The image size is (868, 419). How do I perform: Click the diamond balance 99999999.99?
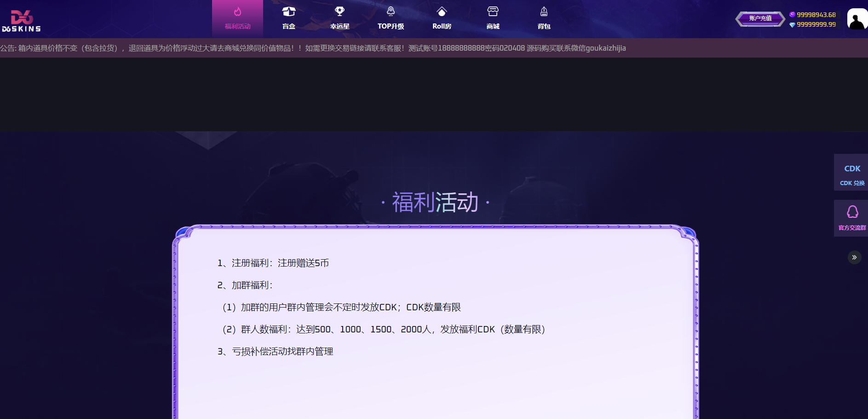click(x=816, y=24)
